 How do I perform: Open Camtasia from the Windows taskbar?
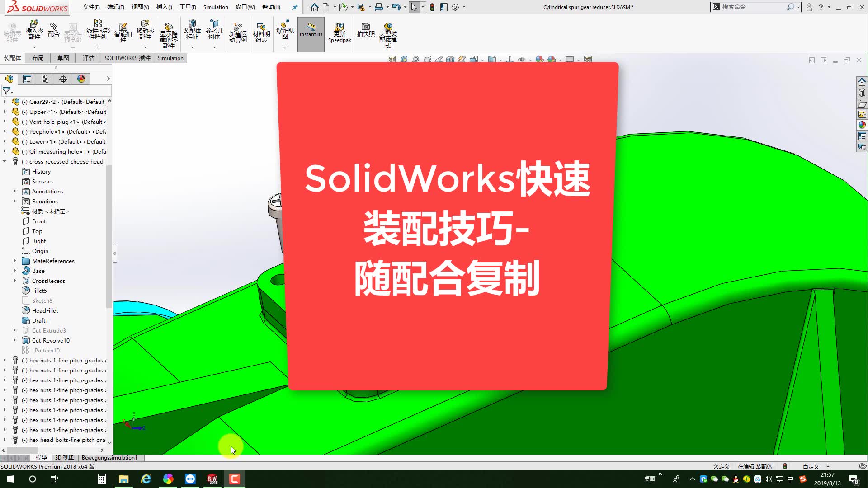tap(235, 479)
